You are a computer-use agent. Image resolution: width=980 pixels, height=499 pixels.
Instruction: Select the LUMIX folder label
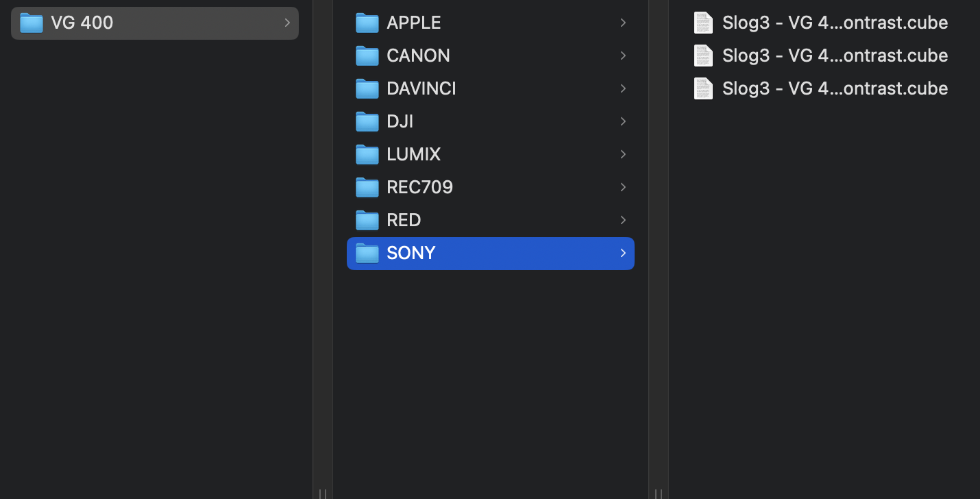[414, 154]
